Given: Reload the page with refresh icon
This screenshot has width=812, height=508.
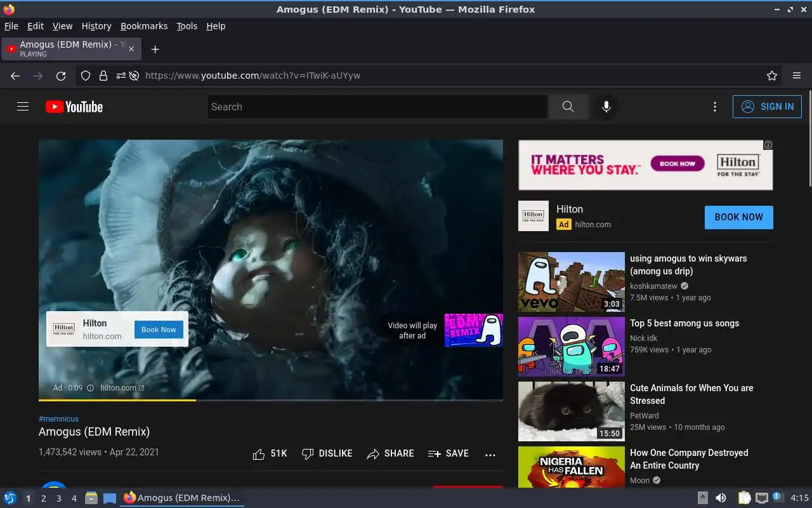Looking at the screenshot, I should pyautogui.click(x=61, y=76).
